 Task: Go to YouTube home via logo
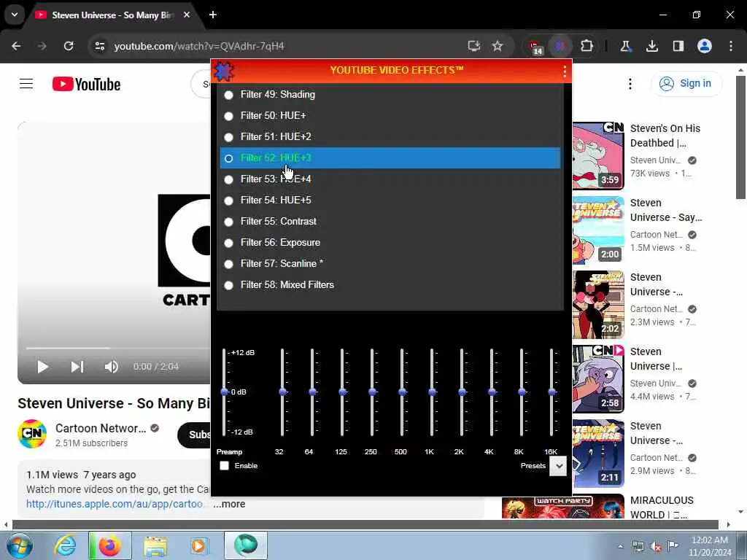point(86,85)
